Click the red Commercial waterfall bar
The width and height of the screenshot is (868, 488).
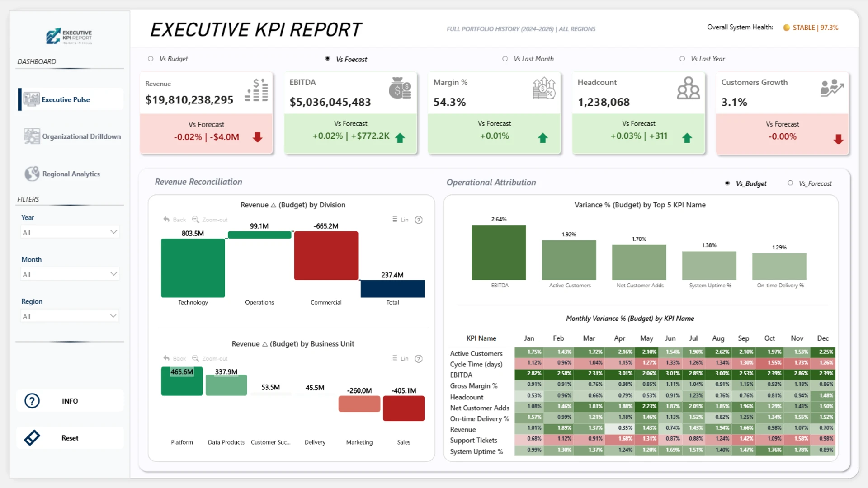coord(326,256)
